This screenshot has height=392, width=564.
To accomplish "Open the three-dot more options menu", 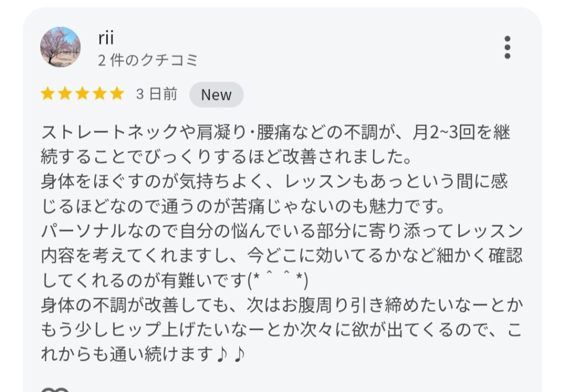I will [x=507, y=47].
